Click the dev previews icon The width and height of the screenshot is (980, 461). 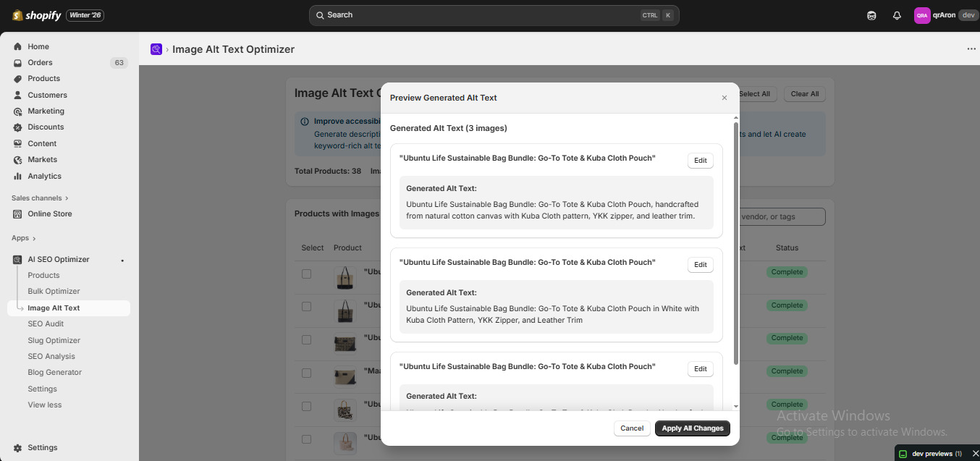[903, 454]
